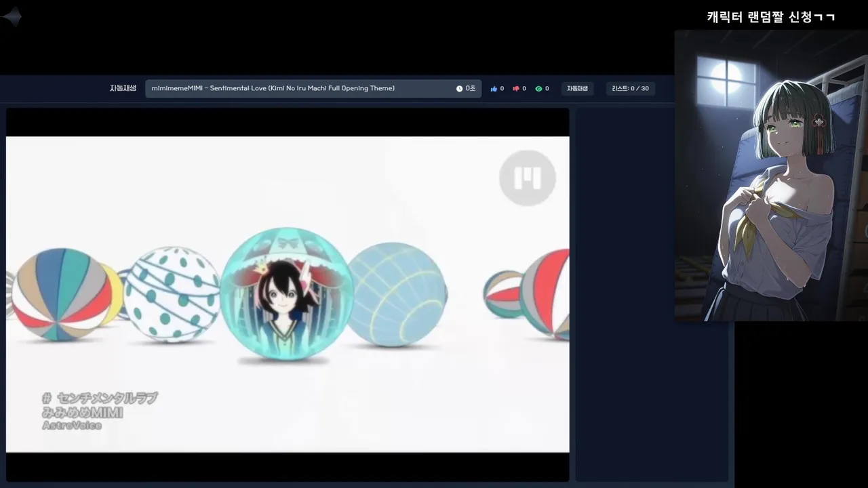The height and width of the screenshot is (488, 868).
Task: Click the anime character image on the right
Action: click(x=771, y=175)
